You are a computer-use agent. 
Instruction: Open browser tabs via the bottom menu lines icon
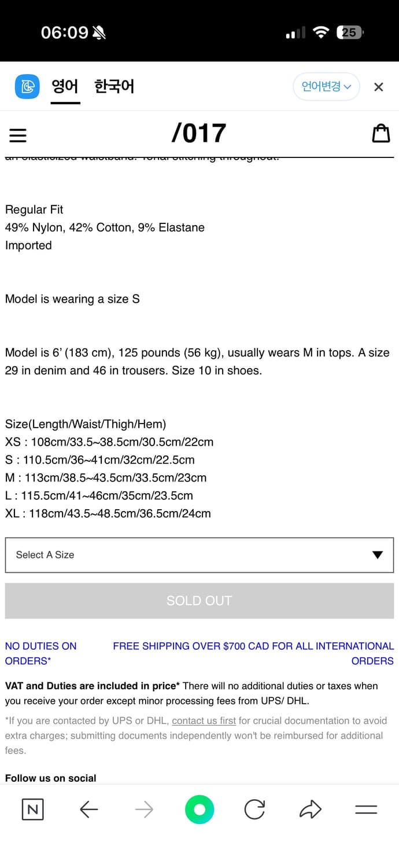[x=367, y=810]
